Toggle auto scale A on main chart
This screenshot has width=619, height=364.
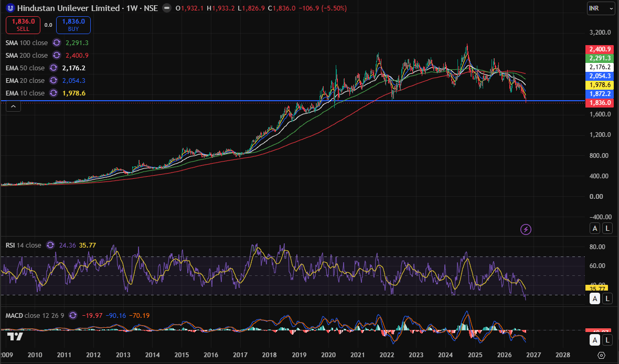coord(595,228)
